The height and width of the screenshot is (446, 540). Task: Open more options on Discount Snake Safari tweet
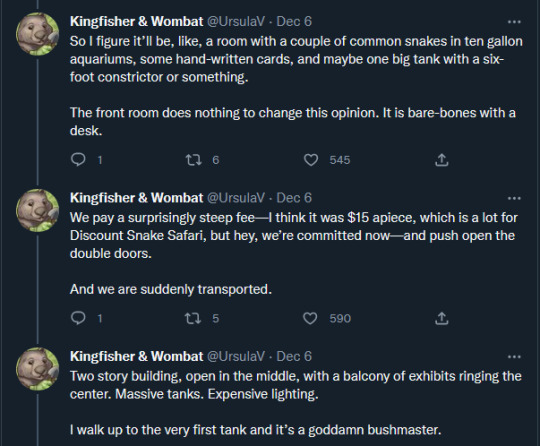[x=514, y=198]
